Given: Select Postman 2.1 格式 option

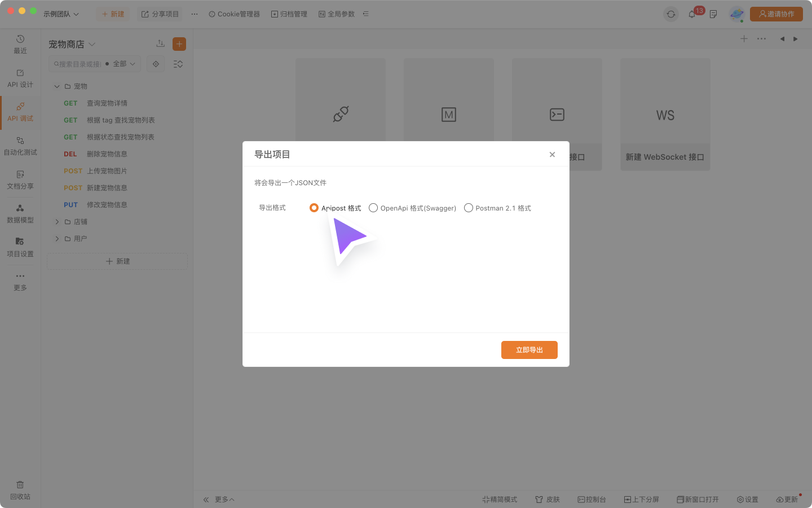Looking at the screenshot, I should 469,208.
